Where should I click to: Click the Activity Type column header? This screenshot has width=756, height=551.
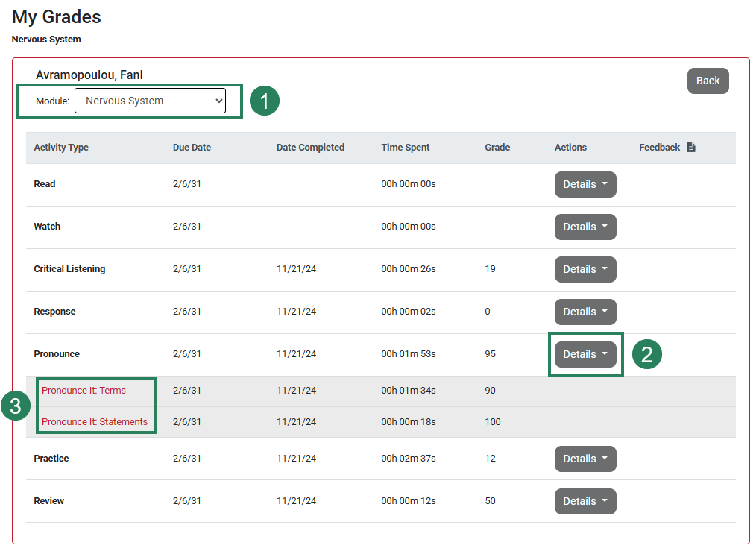coord(61,147)
